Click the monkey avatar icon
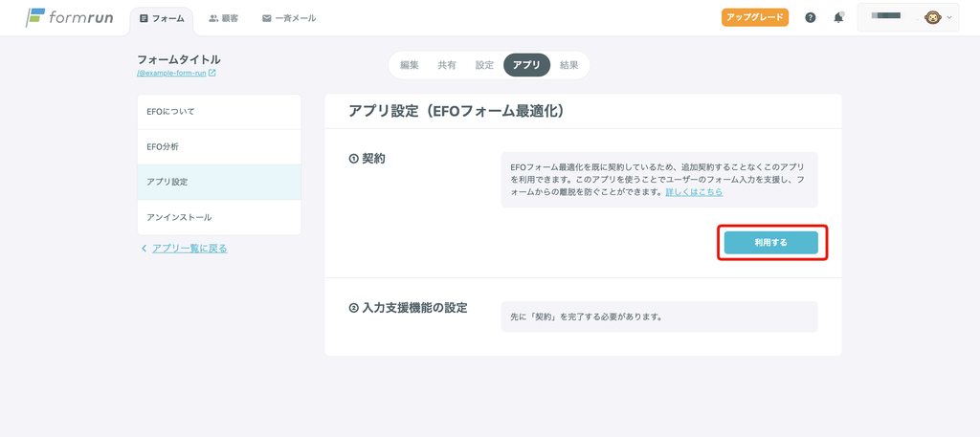Image resolution: width=980 pixels, height=437 pixels. tap(932, 18)
